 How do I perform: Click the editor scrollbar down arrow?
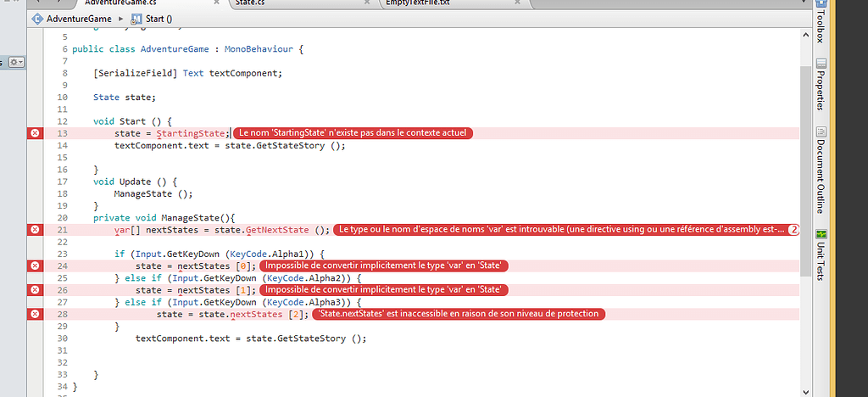805,391
